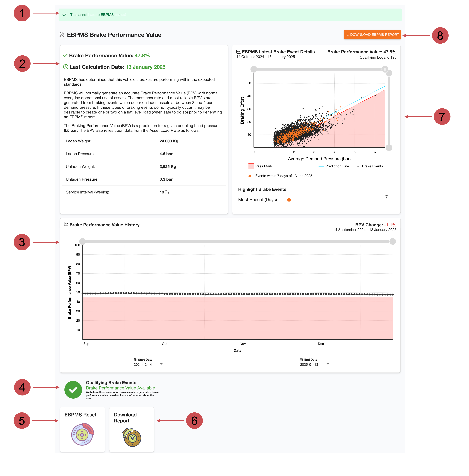Screen dimensions: 469x476
Task: Click the clock icon beside Last Calculation Date
Action: click(65, 67)
